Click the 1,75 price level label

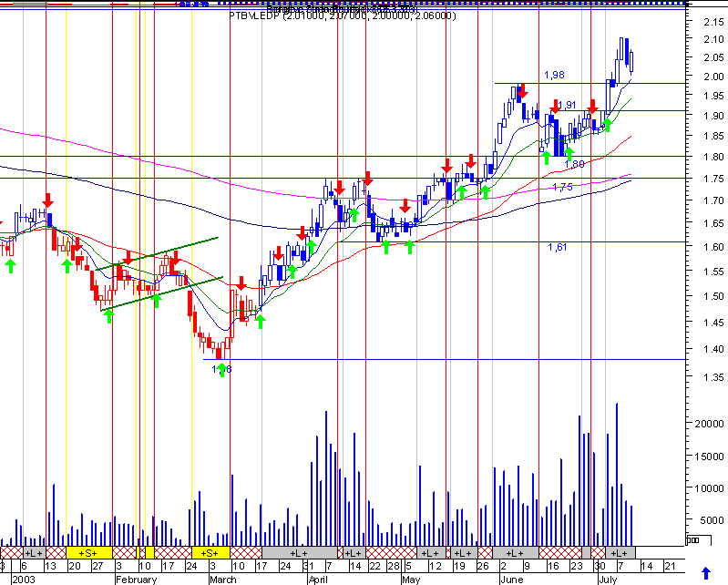[562, 187]
